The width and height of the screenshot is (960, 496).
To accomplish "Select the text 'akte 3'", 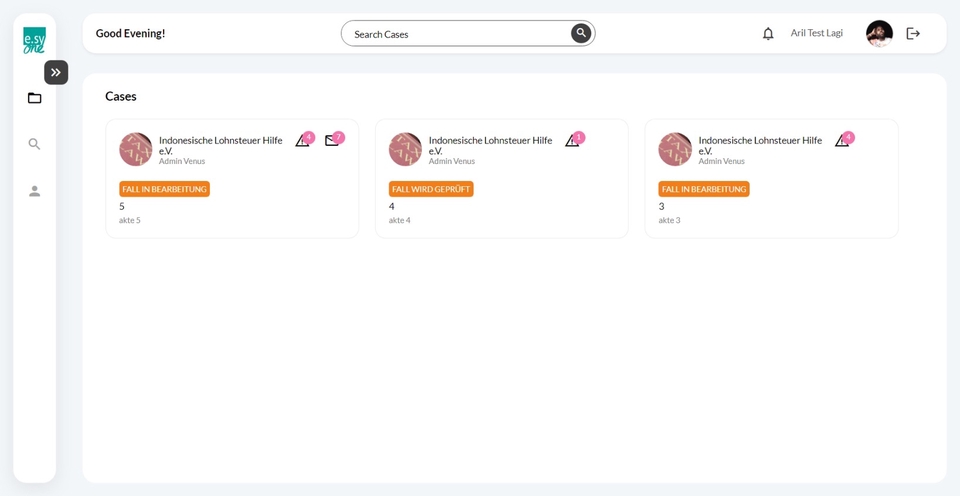I will click(x=669, y=220).
